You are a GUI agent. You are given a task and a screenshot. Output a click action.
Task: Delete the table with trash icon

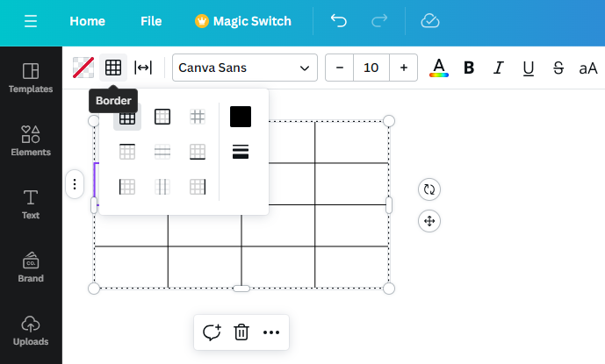(x=241, y=332)
